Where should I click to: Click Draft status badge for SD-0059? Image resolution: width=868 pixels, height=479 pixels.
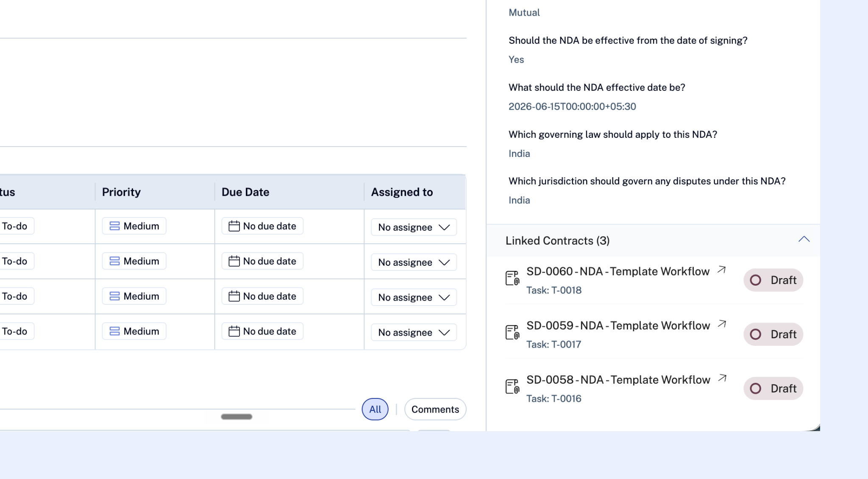773,334
